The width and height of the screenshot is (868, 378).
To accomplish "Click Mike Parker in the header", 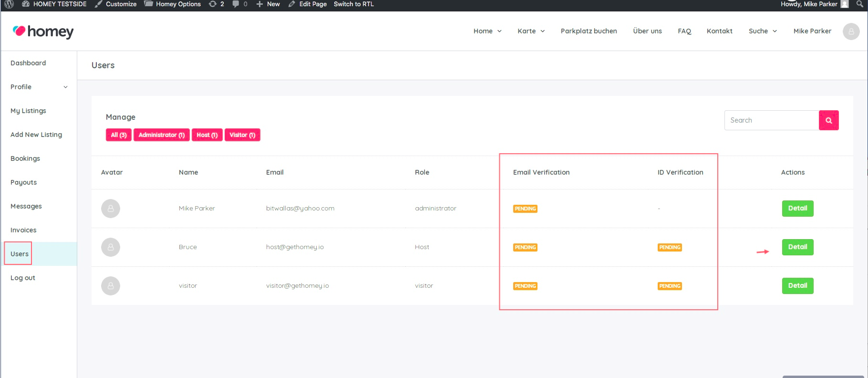I will tap(812, 31).
